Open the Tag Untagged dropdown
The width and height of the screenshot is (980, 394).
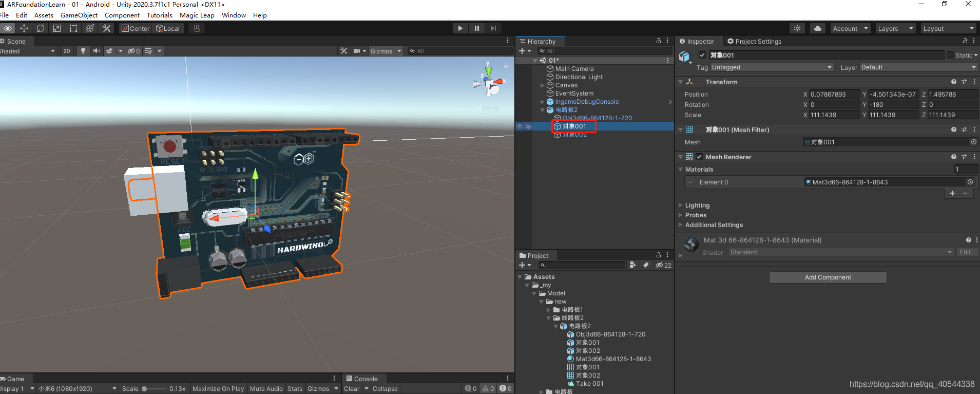click(772, 67)
